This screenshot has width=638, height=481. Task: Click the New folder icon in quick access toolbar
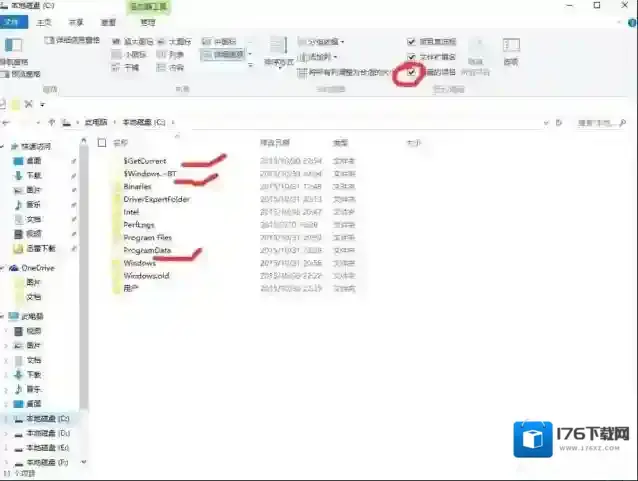click(15, 105)
